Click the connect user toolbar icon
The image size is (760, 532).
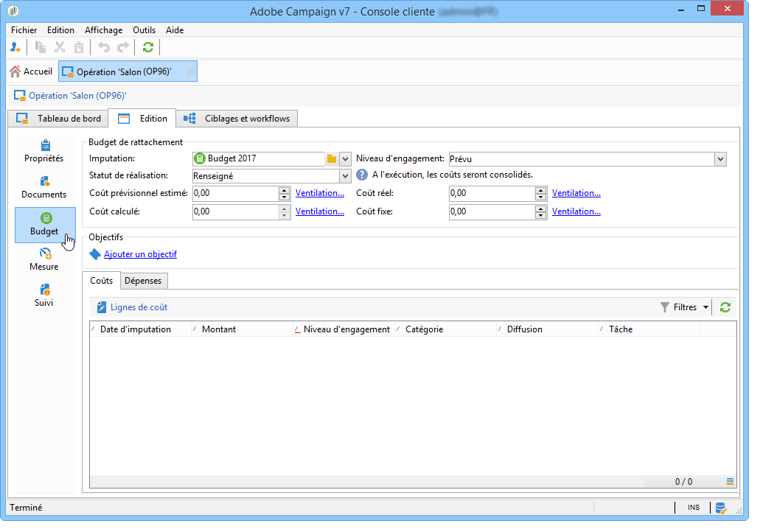tap(15, 47)
